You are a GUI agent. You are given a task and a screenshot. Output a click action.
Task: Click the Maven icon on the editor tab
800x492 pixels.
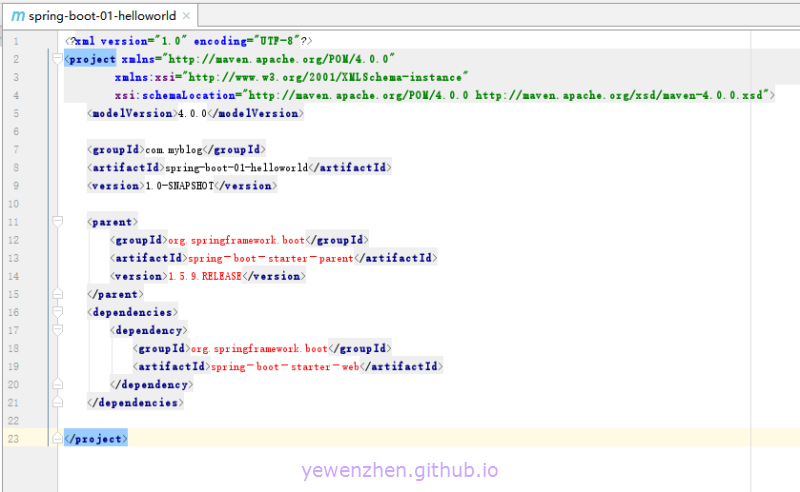tap(17, 16)
